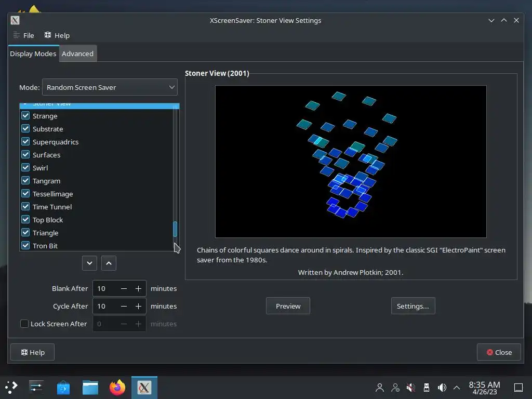
Task: Select the Top Block list row
Action: pos(96,220)
